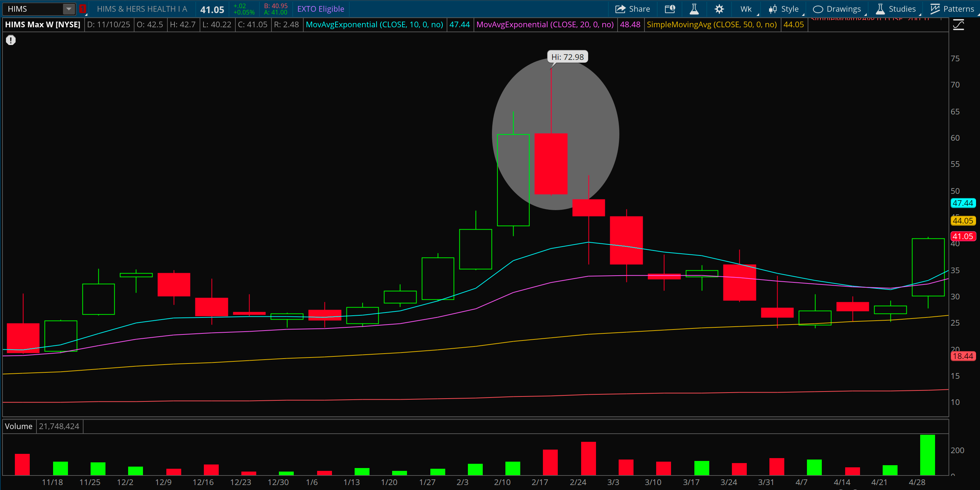The width and height of the screenshot is (980, 490).
Task: Click the price-axis scaling curve icon
Action: coord(958,25)
